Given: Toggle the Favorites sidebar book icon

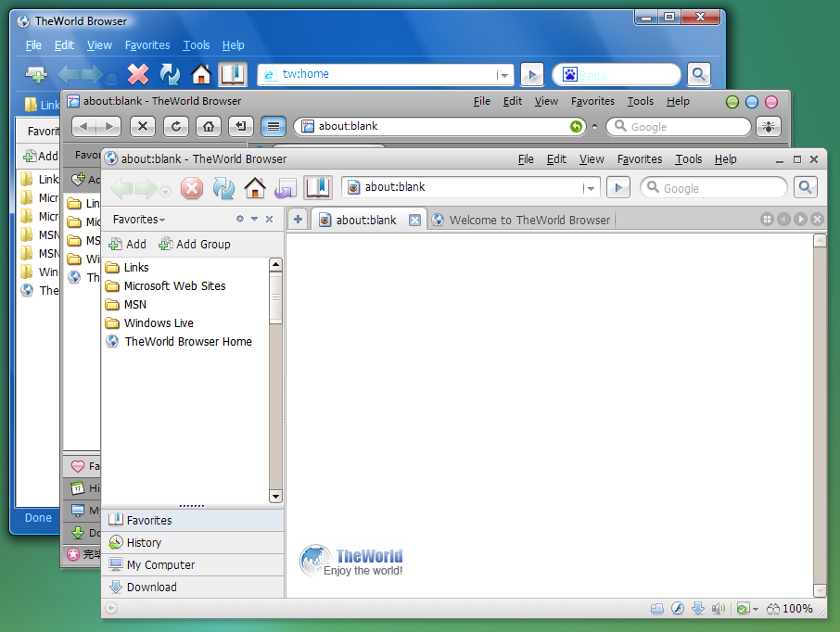Looking at the screenshot, I should [318, 188].
